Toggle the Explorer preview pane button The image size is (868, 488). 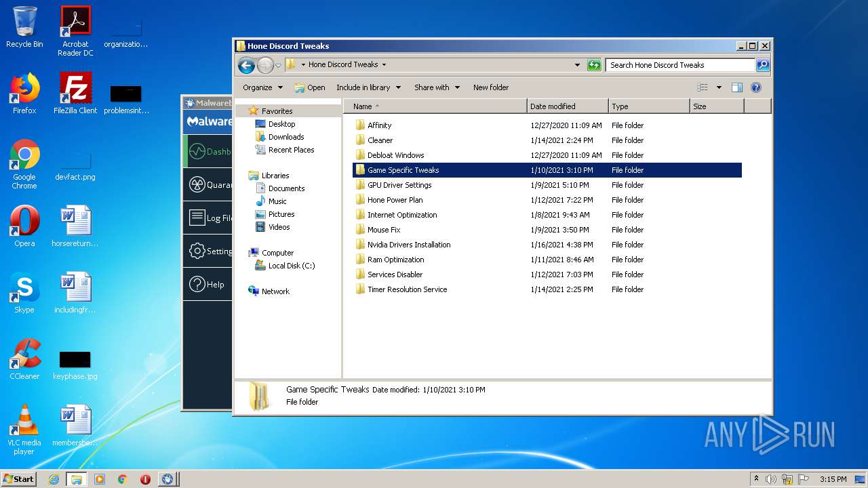click(x=737, y=87)
